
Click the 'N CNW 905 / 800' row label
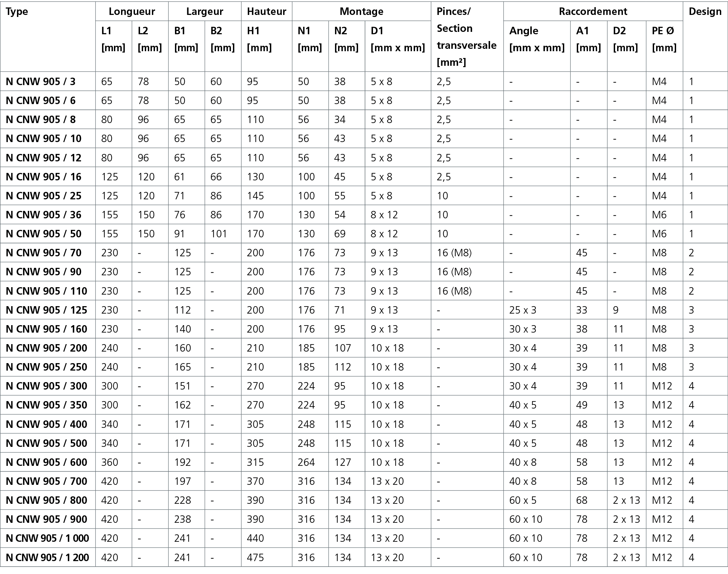pyautogui.click(x=46, y=500)
